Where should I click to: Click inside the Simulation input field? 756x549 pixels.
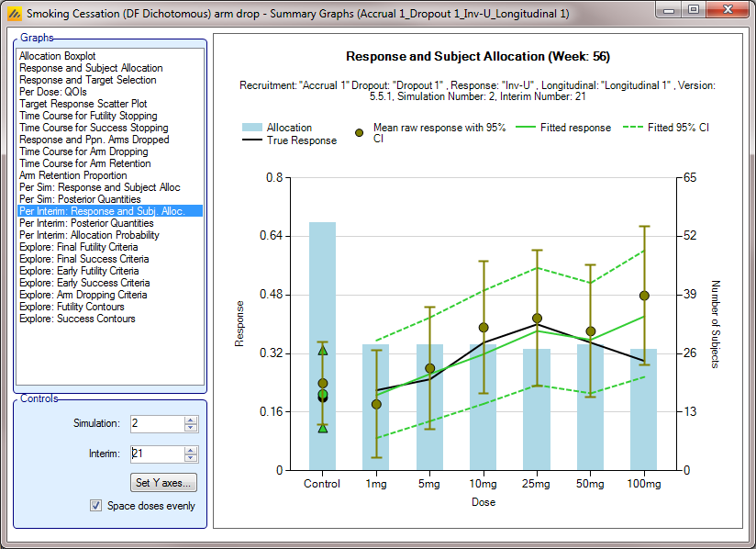click(156, 424)
